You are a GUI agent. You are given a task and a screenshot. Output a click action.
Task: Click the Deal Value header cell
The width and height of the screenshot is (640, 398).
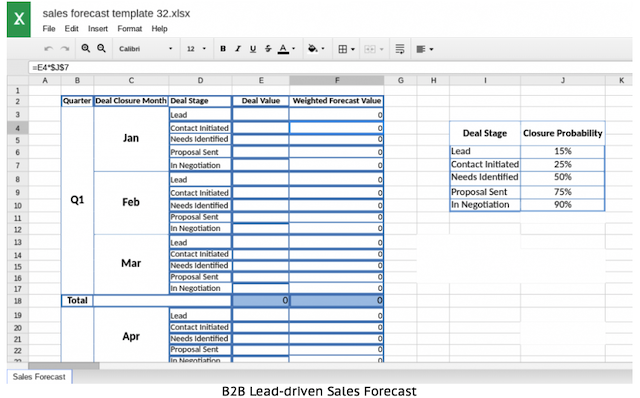click(x=261, y=101)
